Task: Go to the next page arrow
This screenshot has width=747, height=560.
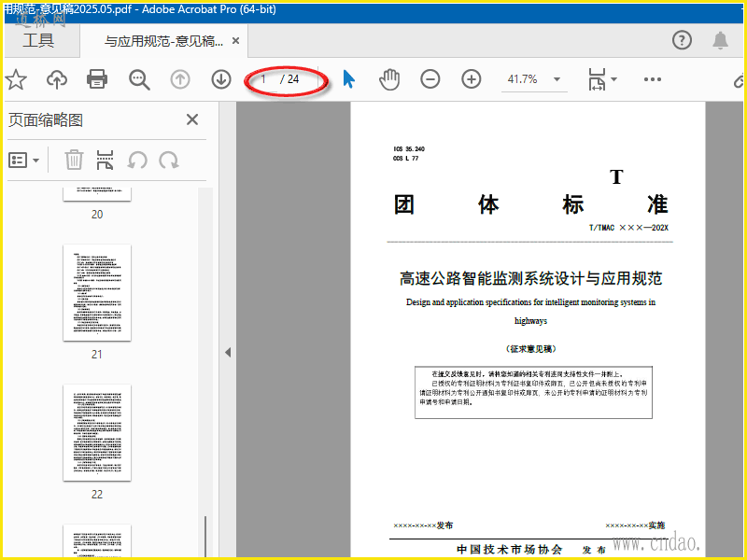Action: point(221,79)
